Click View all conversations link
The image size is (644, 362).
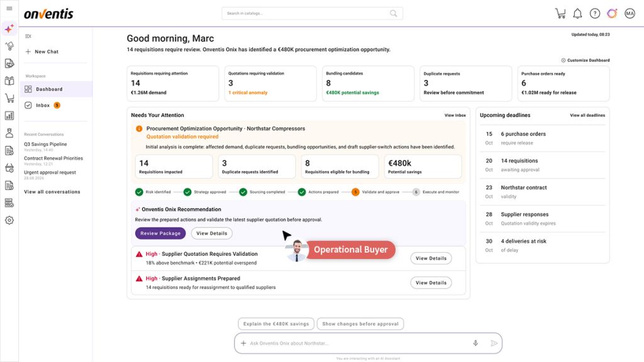(x=52, y=192)
